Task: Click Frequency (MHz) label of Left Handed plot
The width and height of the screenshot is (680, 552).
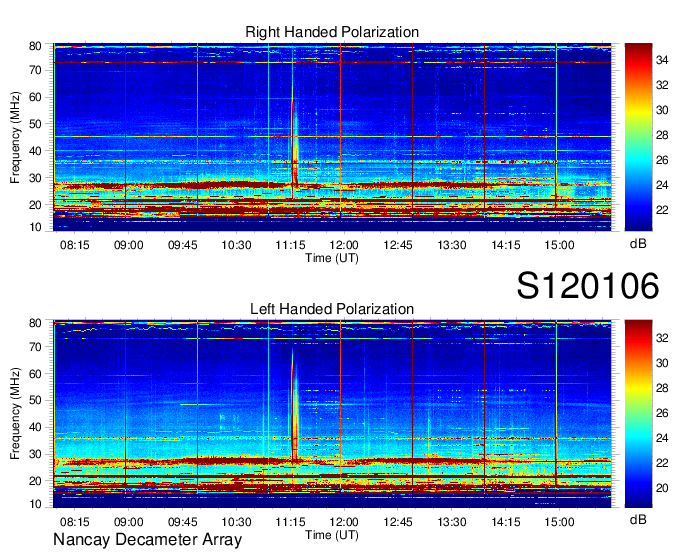Action: [x=15, y=414]
